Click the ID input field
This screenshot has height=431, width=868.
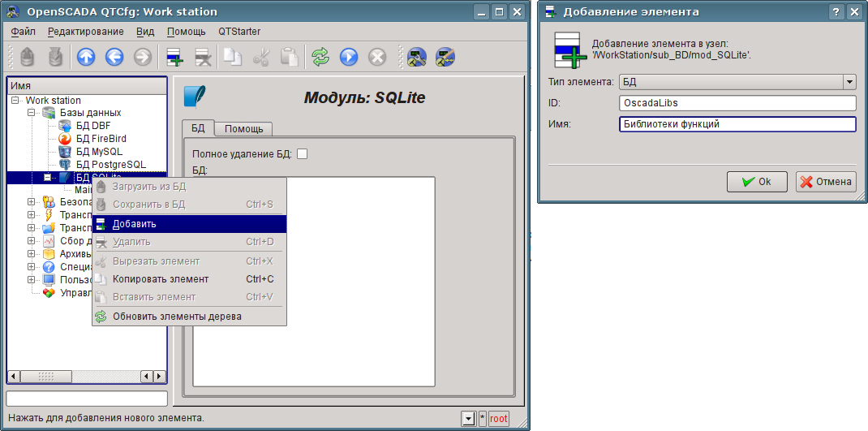(737, 103)
